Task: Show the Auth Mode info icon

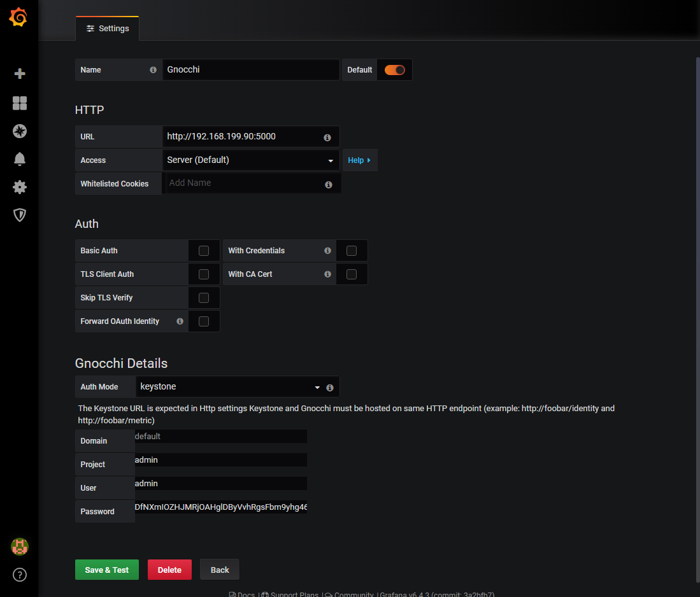Action: coord(330,388)
